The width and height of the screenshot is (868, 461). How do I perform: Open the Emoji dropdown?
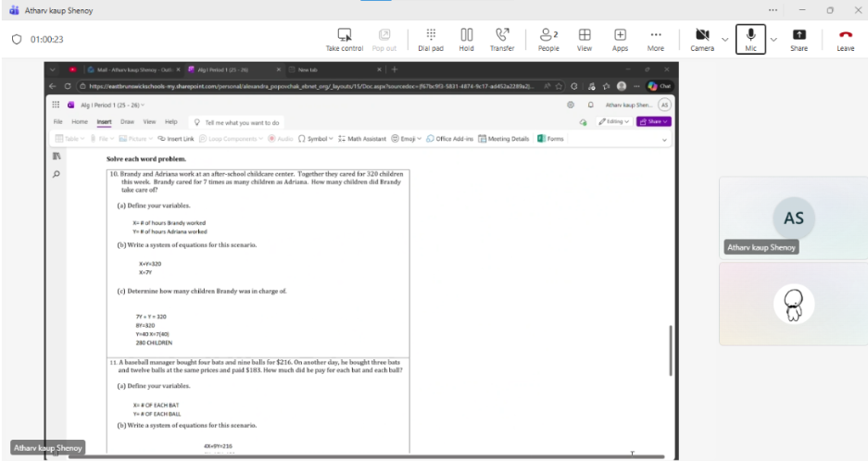(x=407, y=139)
